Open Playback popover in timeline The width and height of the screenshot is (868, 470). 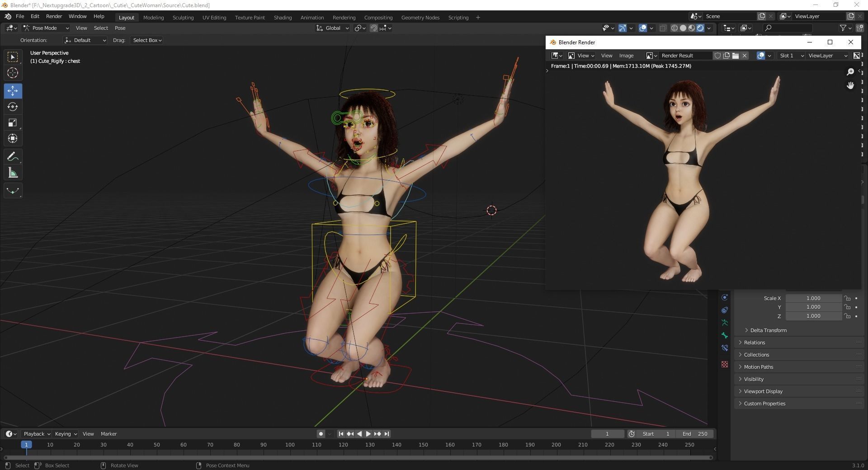click(x=37, y=434)
